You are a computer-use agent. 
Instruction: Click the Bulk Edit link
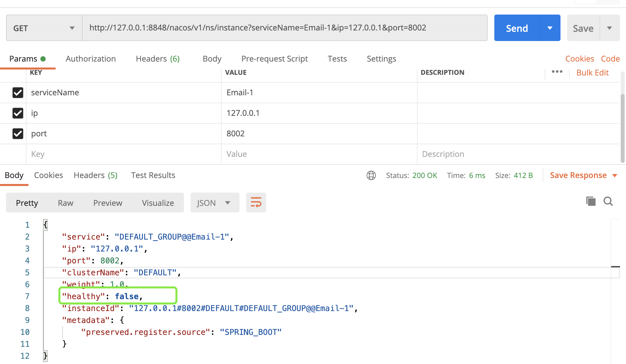click(593, 73)
